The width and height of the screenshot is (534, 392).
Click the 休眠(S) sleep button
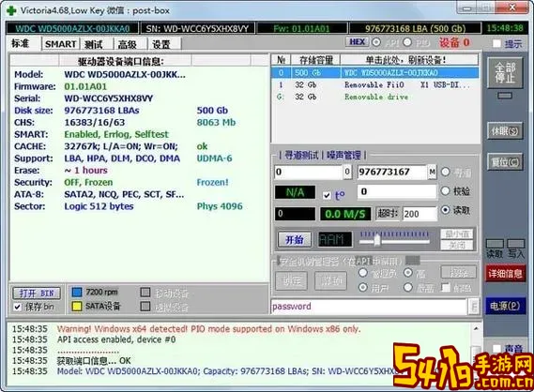point(505,131)
